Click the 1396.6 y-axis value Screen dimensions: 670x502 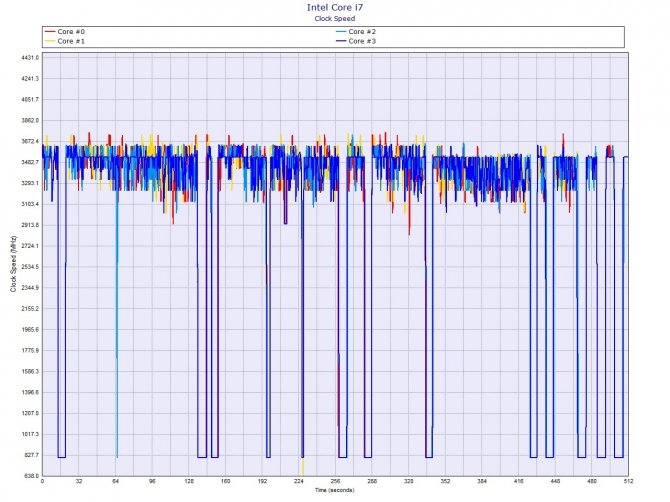tap(30, 393)
